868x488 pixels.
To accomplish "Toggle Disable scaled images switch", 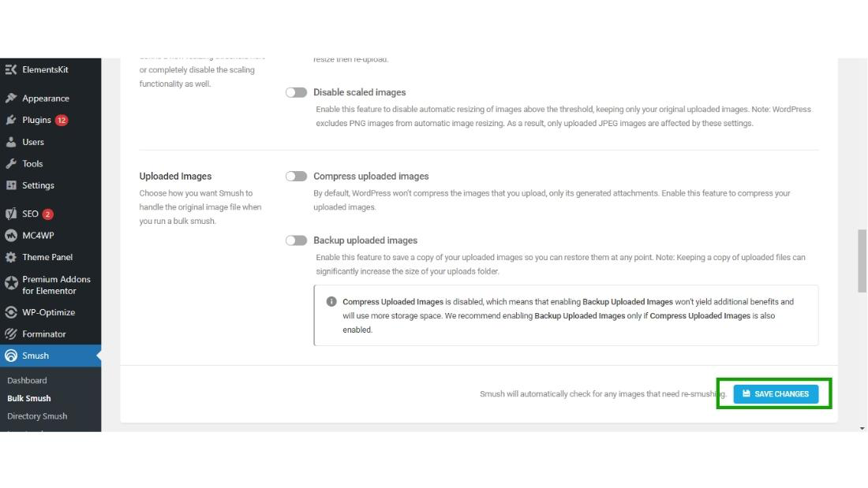I will [x=296, y=92].
